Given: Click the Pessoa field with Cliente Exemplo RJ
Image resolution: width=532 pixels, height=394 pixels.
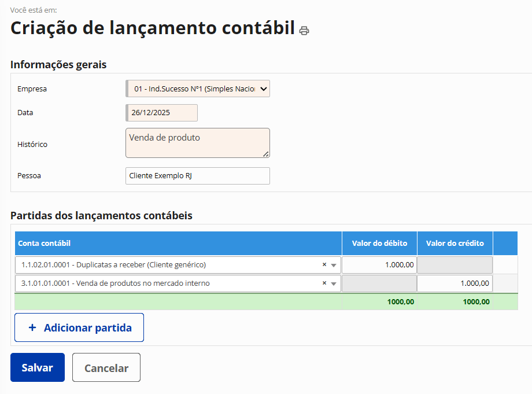Looking at the screenshot, I should (x=197, y=176).
